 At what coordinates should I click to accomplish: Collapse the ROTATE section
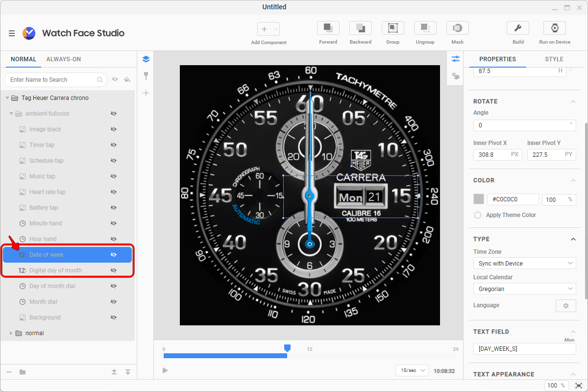(573, 101)
